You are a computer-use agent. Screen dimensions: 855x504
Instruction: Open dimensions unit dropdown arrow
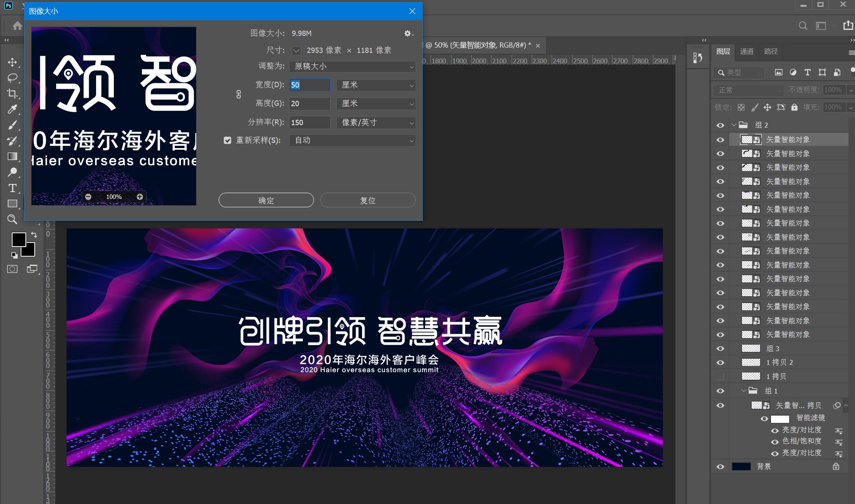click(296, 50)
